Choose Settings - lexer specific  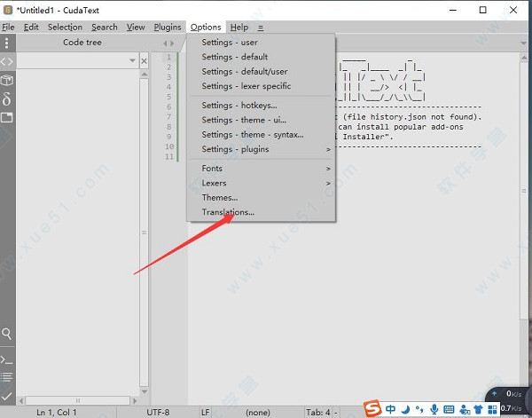(262, 86)
